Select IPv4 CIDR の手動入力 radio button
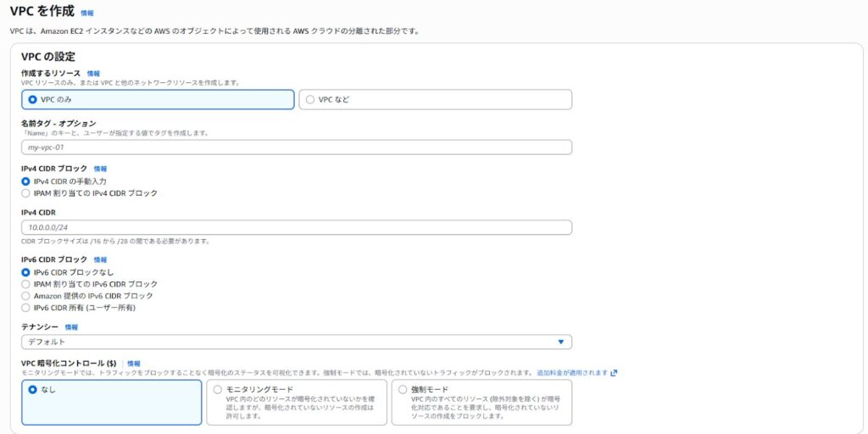The image size is (868, 434). coord(26,181)
